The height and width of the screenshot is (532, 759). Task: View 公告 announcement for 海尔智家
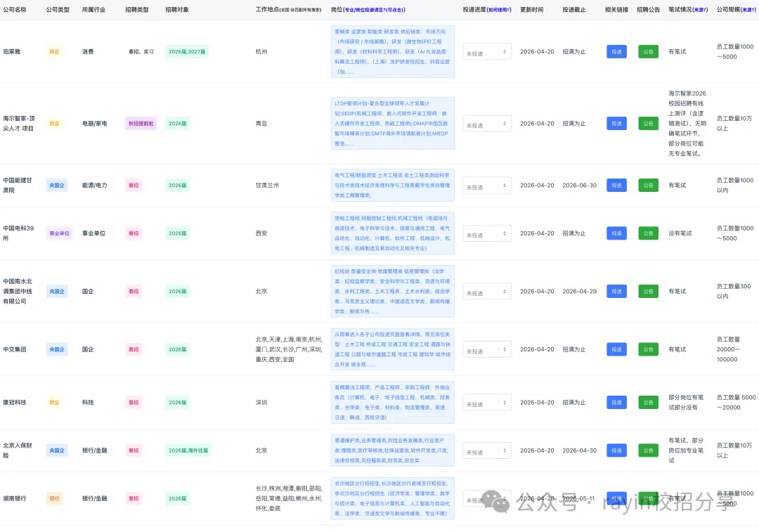pyautogui.click(x=648, y=124)
